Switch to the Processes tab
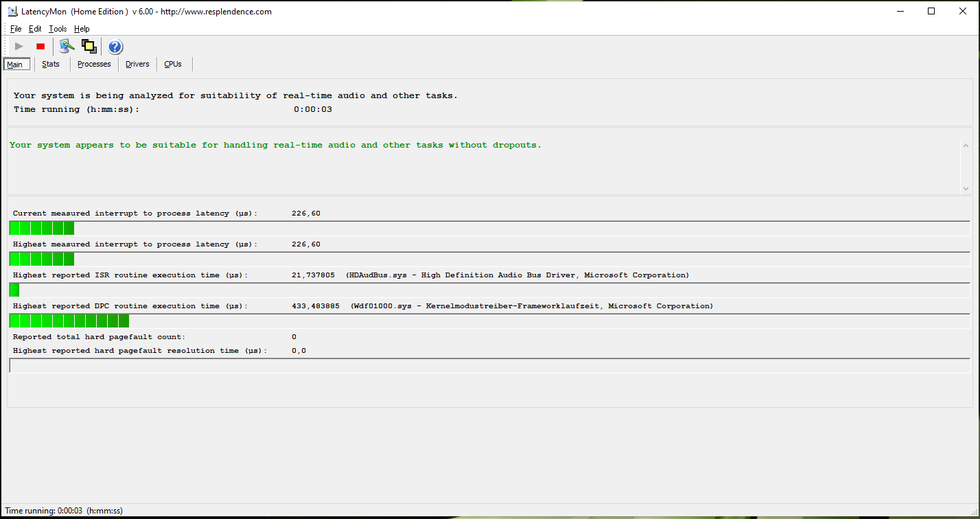 click(x=94, y=65)
